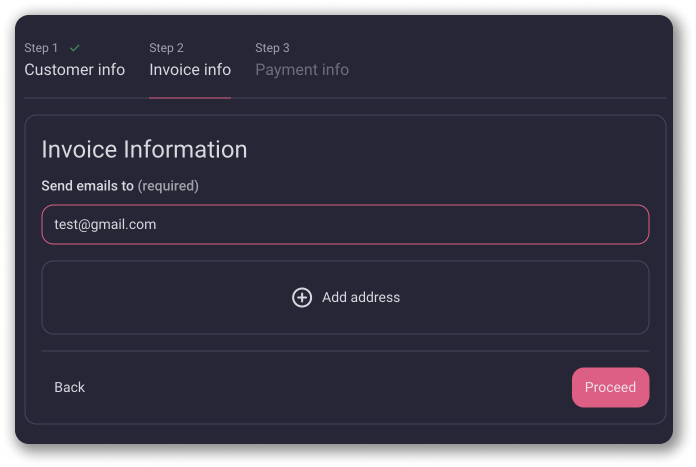Viewport: 696px width, 467px height.
Task: Click the 'Send emails to' field label
Action: [87, 186]
